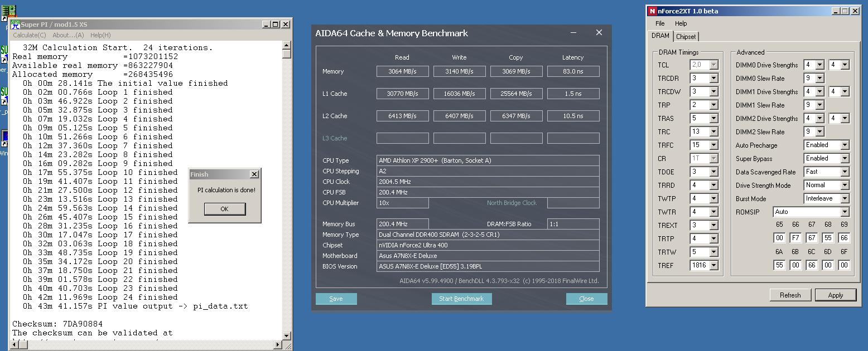Expand the TRRD dropdown
868x351 pixels.
[713, 186]
